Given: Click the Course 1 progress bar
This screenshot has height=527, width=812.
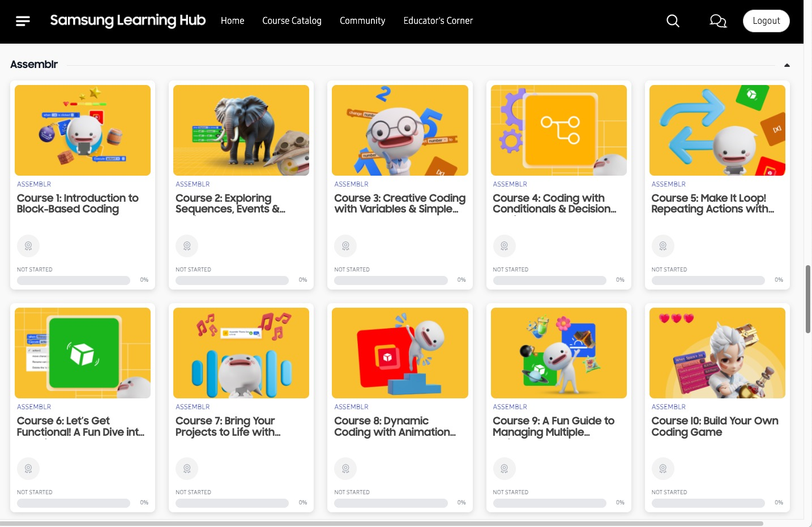Looking at the screenshot, I should pos(74,280).
